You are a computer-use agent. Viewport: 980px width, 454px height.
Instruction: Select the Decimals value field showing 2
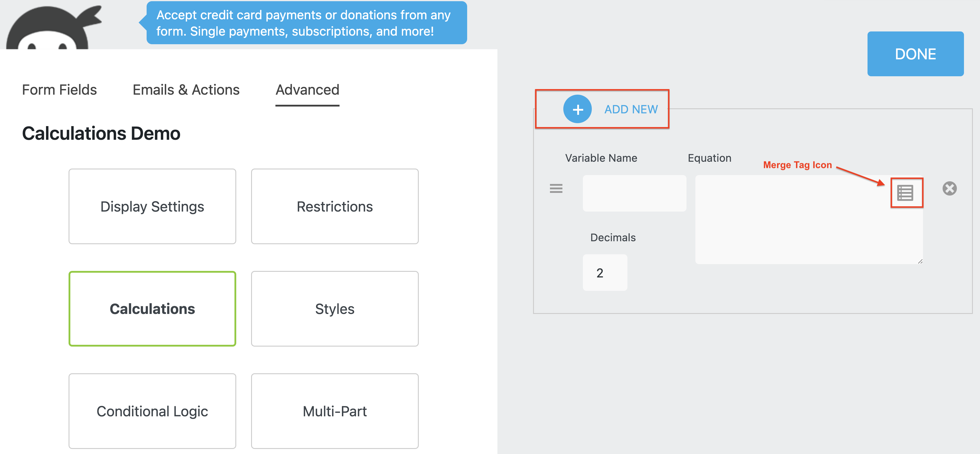coord(605,272)
